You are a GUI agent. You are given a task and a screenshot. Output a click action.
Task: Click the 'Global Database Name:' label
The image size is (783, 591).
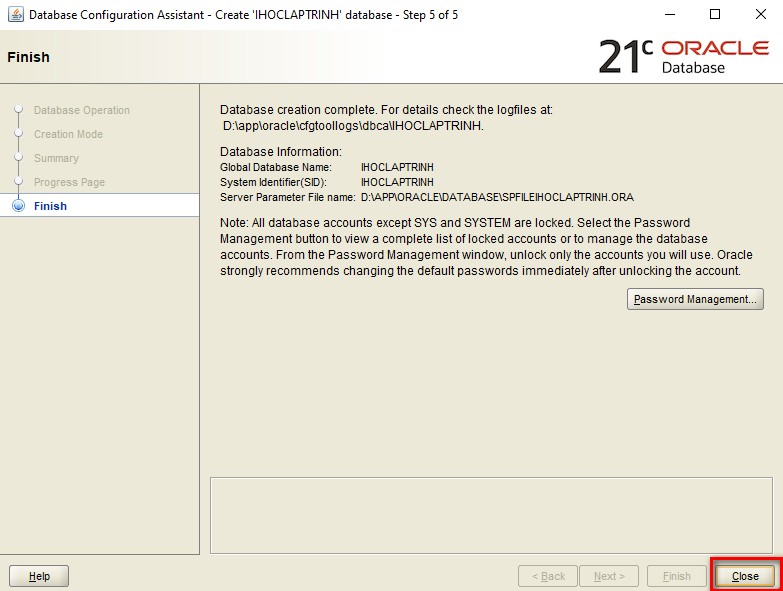click(x=276, y=167)
